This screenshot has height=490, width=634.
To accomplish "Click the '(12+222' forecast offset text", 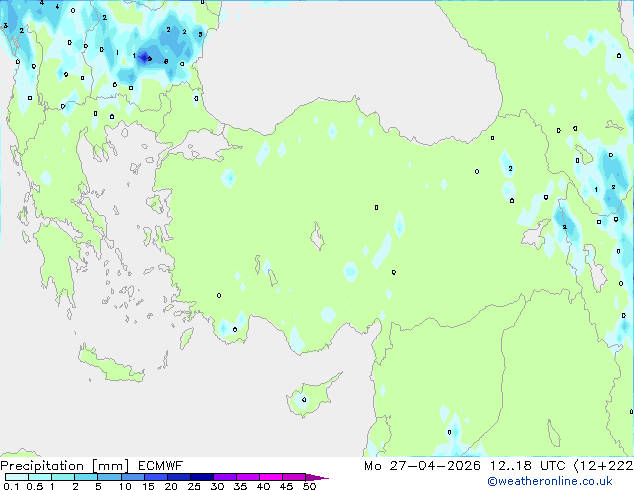I will coord(603,466).
